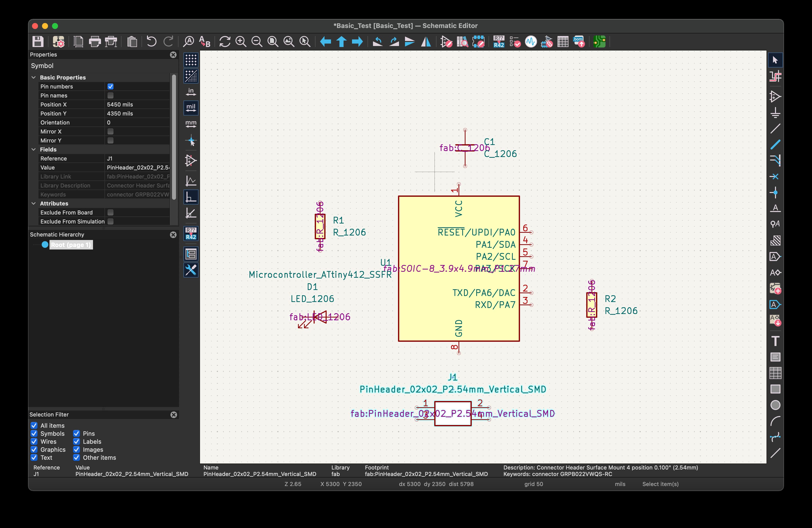Uncheck the Pin numbers checkbox

110,87
